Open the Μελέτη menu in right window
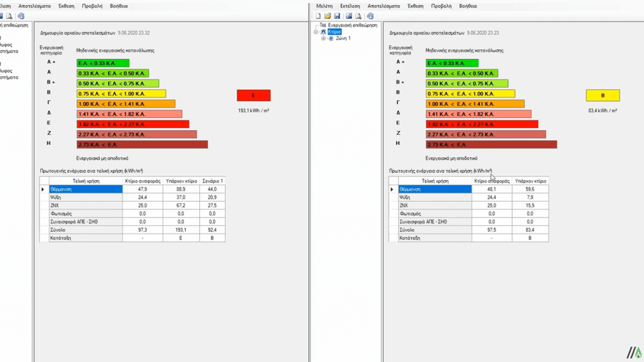The width and height of the screenshot is (644, 362). [x=324, y=6]
